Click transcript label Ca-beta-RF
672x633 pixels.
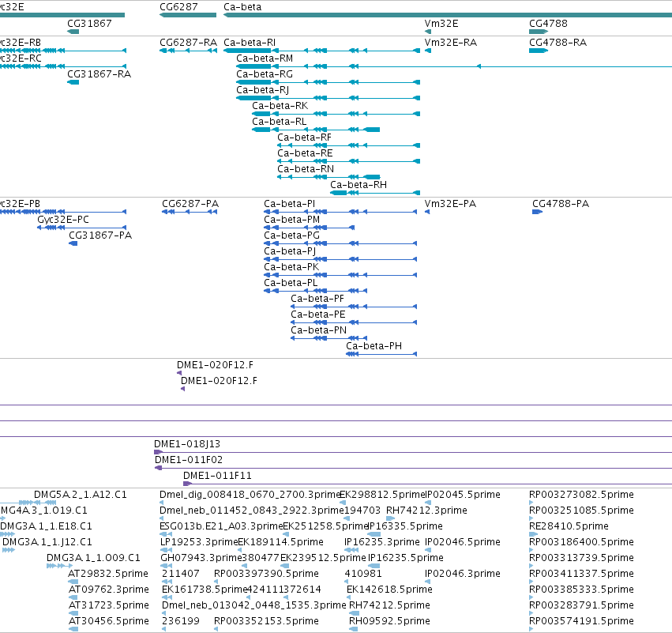click(304, 138)
